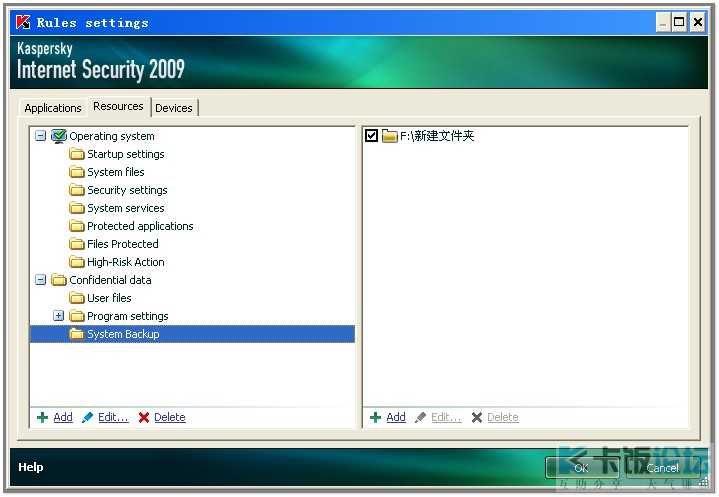719x497 pixels.
Task: Open the Help link
Action: pos(31,467)
